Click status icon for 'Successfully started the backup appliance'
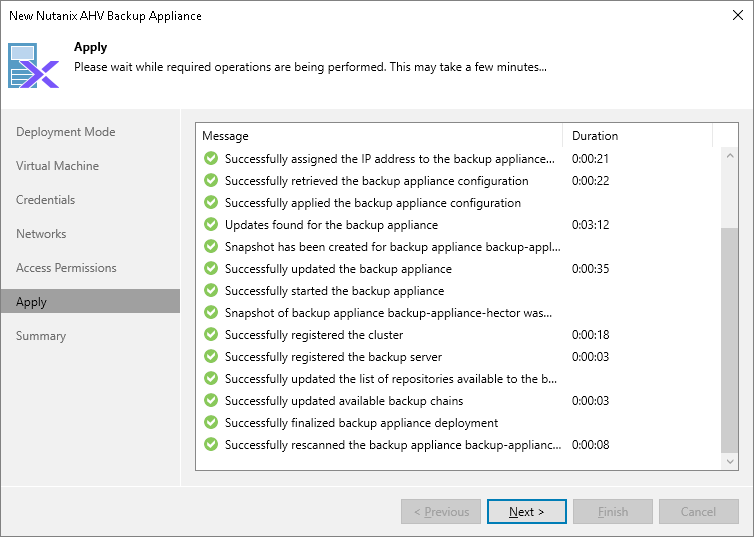The width and height of the screenshot is (754, 537). pos(211,291)
